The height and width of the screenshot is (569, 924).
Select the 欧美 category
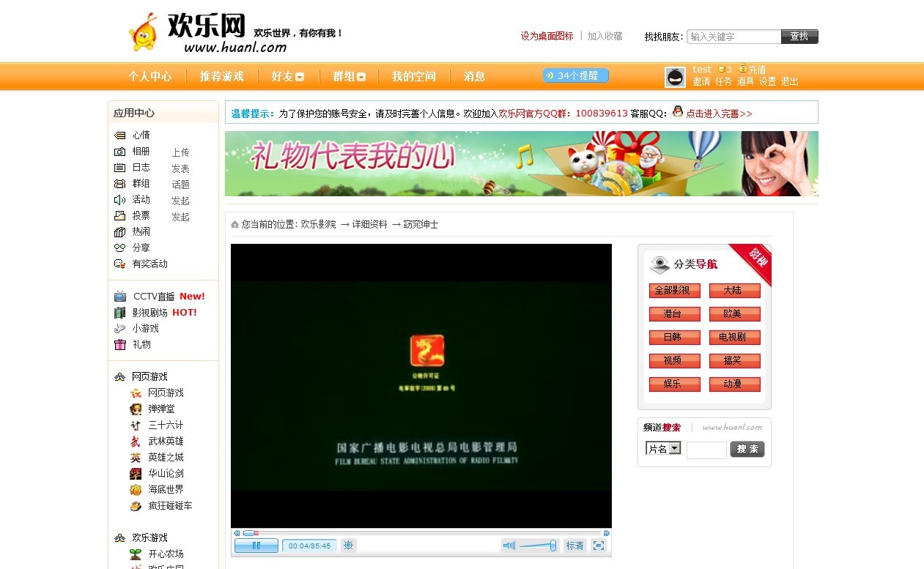[734, 314]
